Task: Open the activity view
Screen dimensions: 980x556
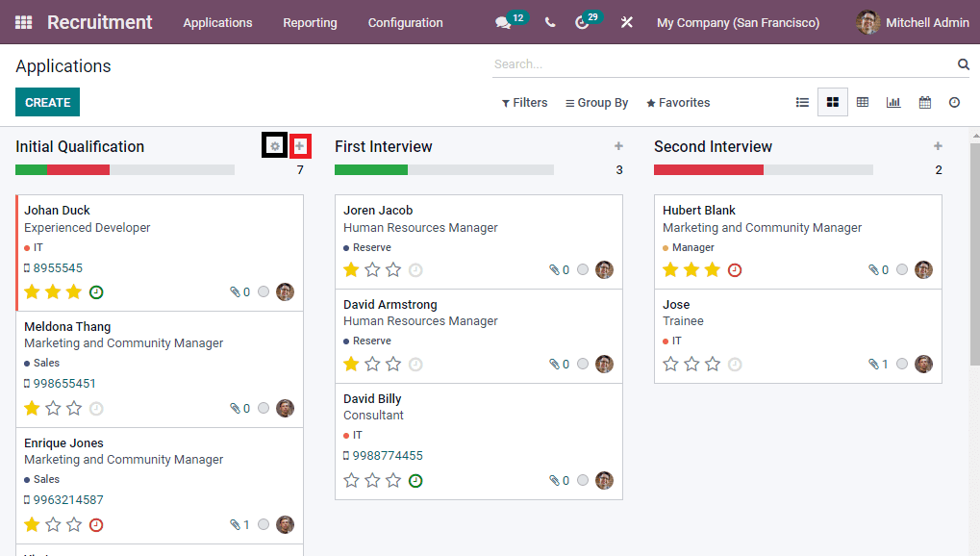Action: 954,102
